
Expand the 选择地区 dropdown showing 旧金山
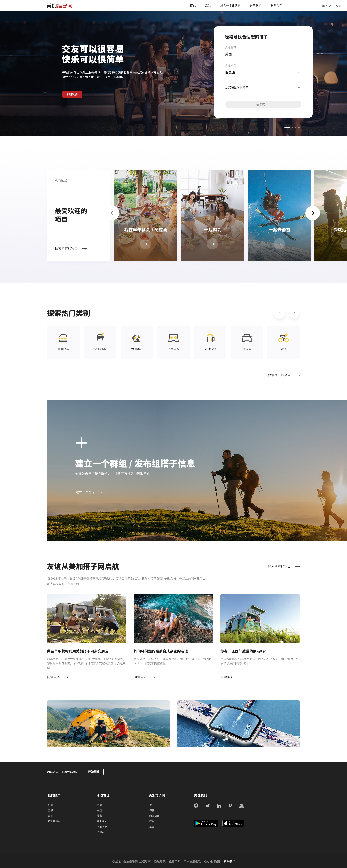coord(263,73)
